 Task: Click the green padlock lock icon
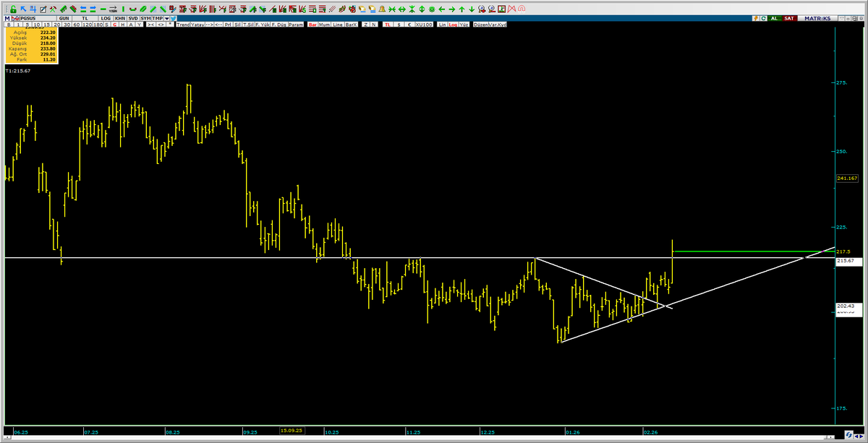pyautogui.click(x=14, y=9)
